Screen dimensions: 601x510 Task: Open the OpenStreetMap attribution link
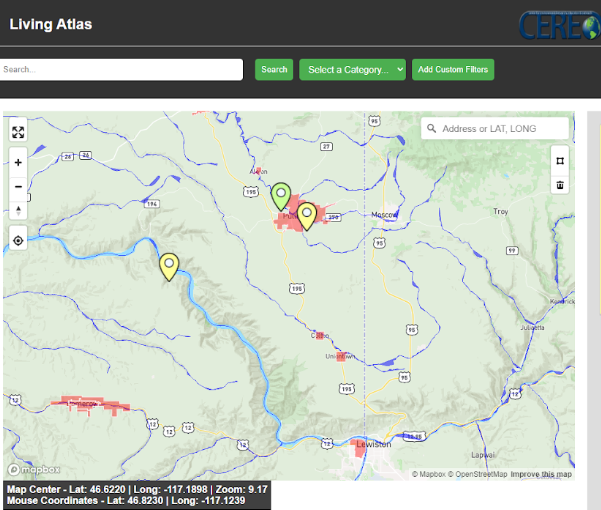point(477,474)
